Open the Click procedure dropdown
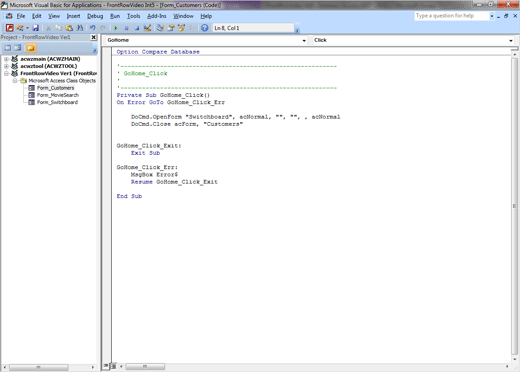520x372 pixels. 511,40
